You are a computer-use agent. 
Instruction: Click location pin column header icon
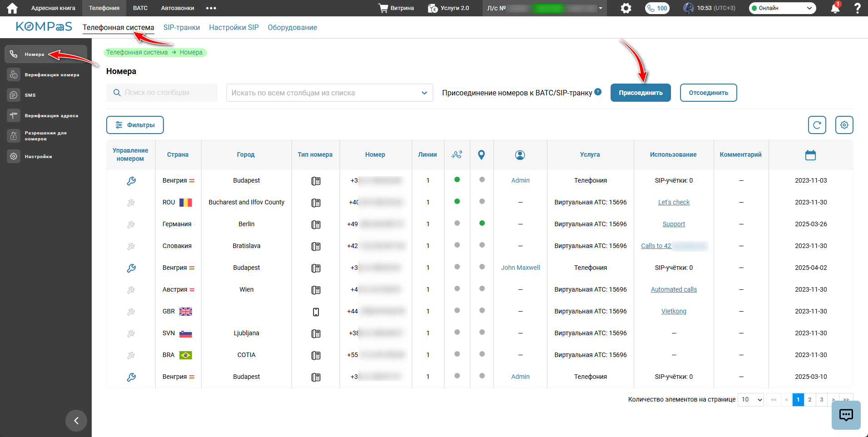[482, 155]
